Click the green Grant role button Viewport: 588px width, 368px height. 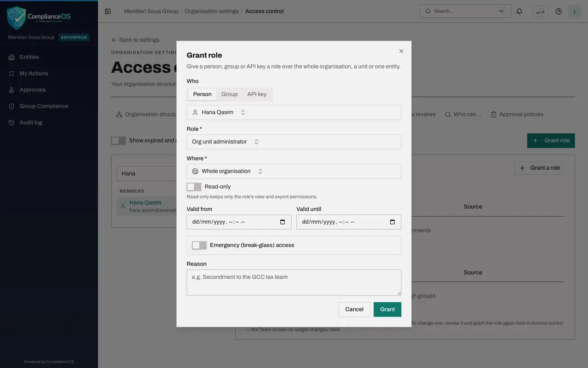coord(551,141)
